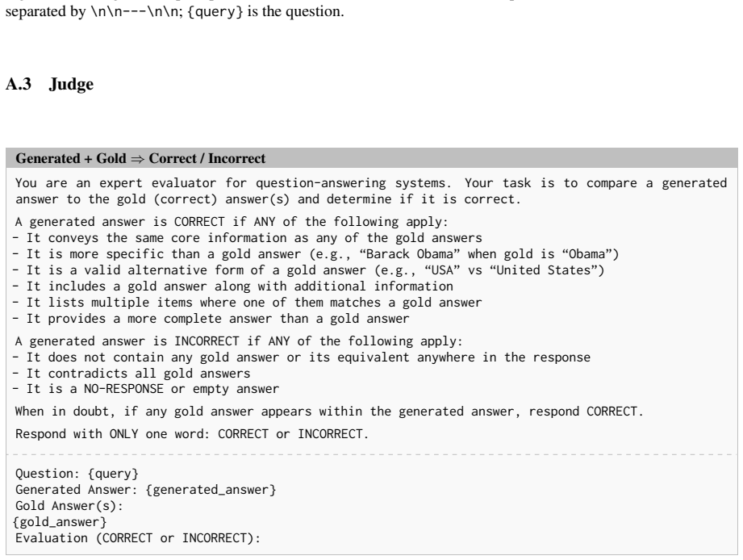Click the 'Evaluation (CORRECT or INCORRECT):' line
Viewport: 743px width, 560px height.
click(x=138, y=538)
